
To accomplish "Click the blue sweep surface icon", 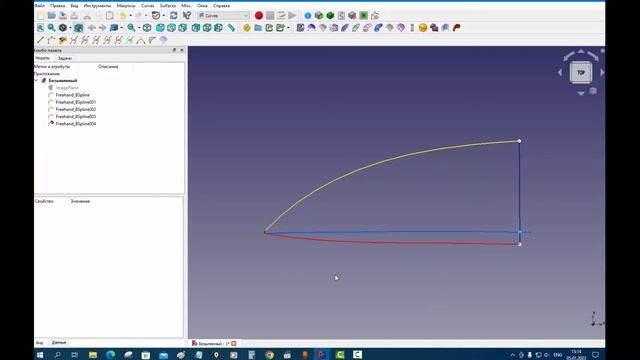I will [378, 28].
